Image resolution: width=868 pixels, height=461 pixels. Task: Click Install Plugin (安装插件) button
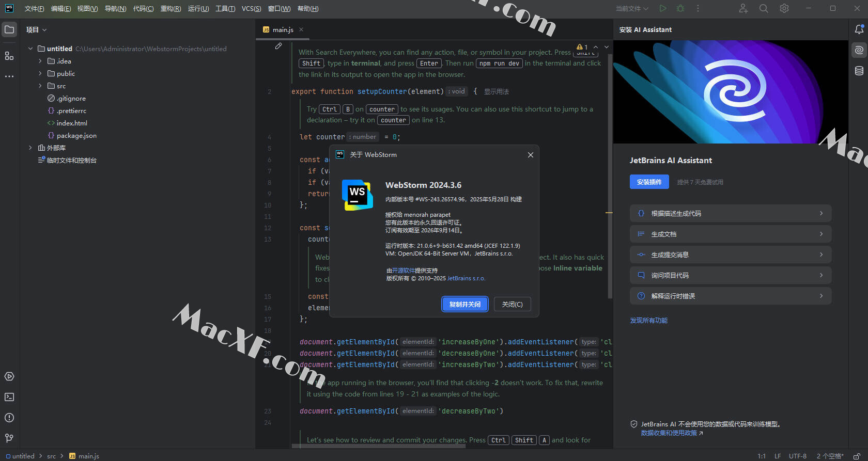649,182
